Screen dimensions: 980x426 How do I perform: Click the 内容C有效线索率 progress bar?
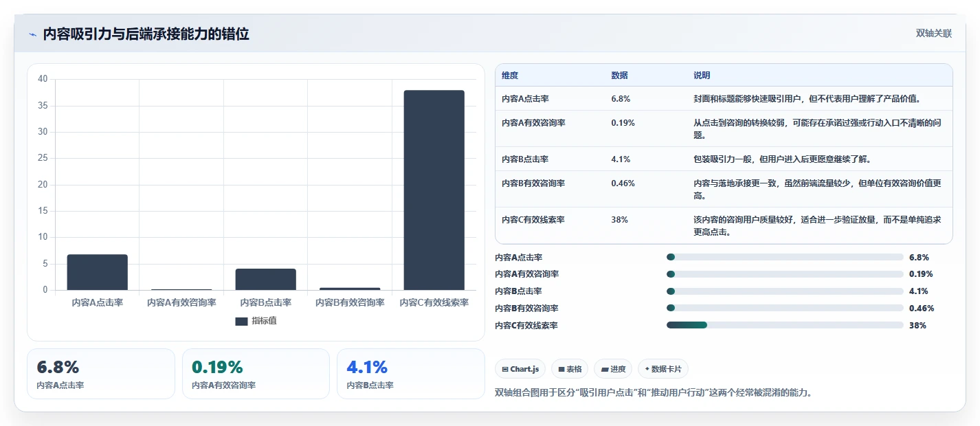[785, 325]
